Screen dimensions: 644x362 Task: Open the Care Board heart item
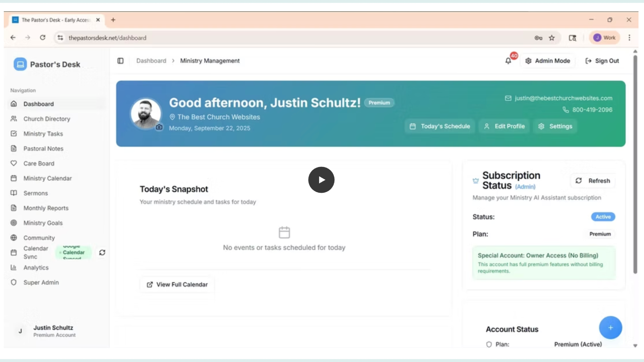coord(39,163)
